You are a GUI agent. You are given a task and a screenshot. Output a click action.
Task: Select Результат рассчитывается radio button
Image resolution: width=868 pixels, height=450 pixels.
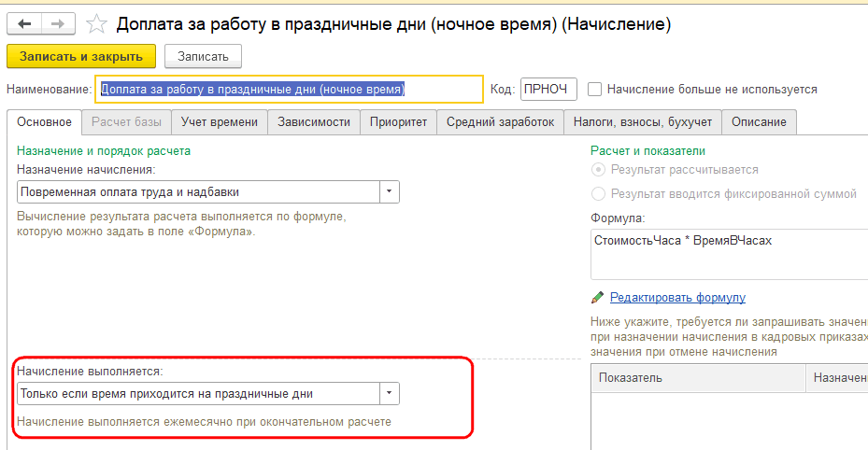click(x=598, y=170)
